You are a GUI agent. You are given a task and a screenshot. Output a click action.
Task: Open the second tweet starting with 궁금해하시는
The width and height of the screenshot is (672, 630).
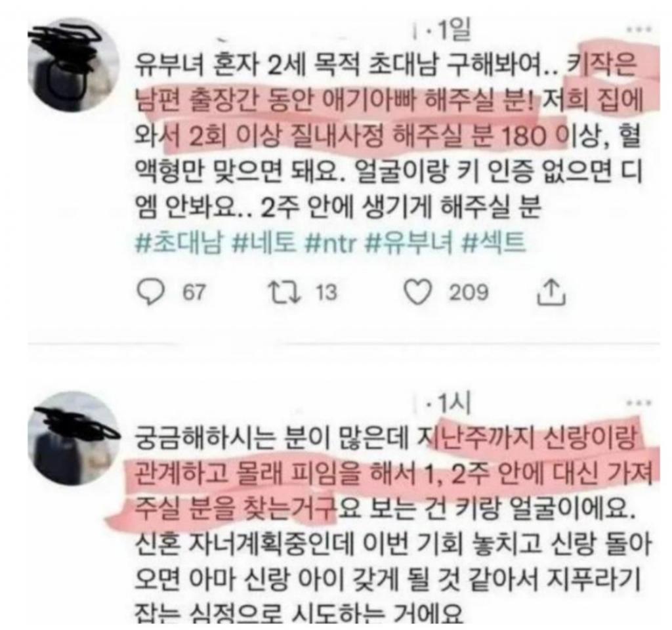point(392,523)
